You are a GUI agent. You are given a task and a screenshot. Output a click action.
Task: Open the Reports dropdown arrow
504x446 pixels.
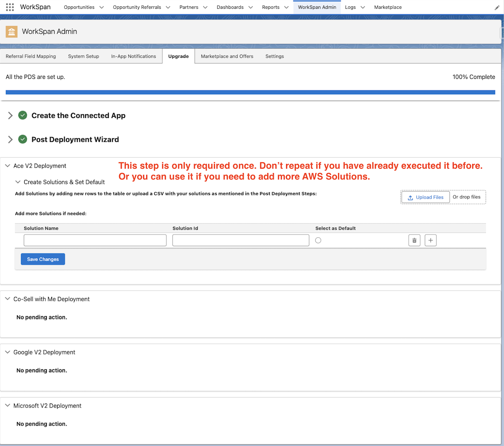click(x=286, y=7)
